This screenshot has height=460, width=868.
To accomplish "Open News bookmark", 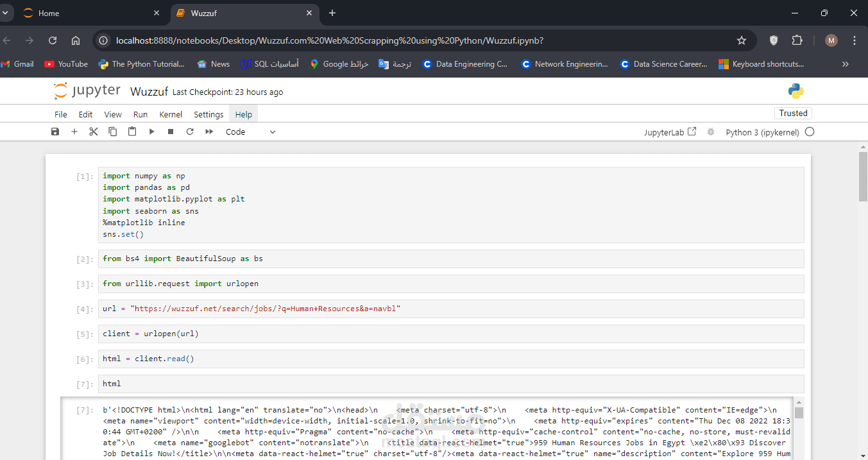I will click(x=214, y=64).
